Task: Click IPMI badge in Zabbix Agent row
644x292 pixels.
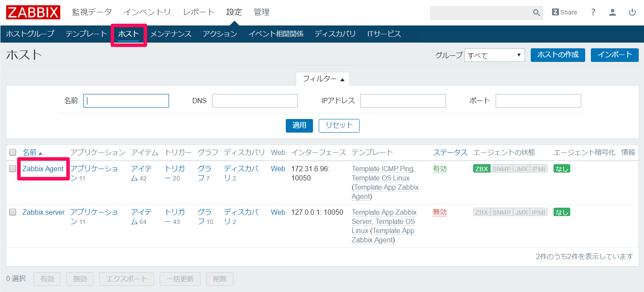Action: click(x=539, y=169)
